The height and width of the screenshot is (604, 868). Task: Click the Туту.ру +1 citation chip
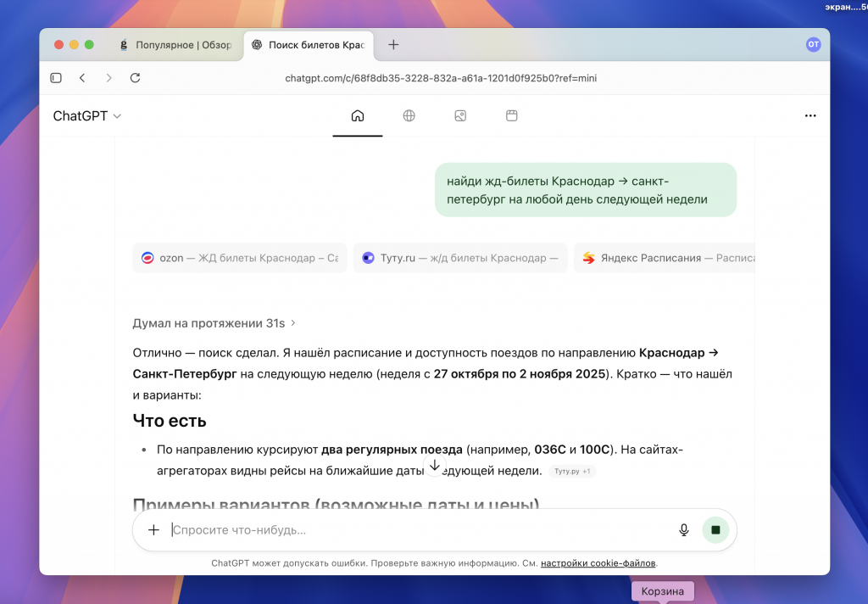(572, 471)
